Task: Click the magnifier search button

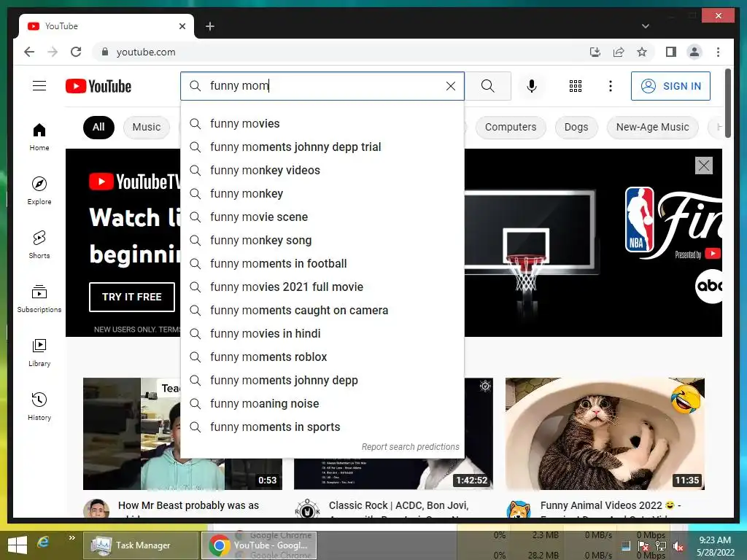Action: coord(487,86)
